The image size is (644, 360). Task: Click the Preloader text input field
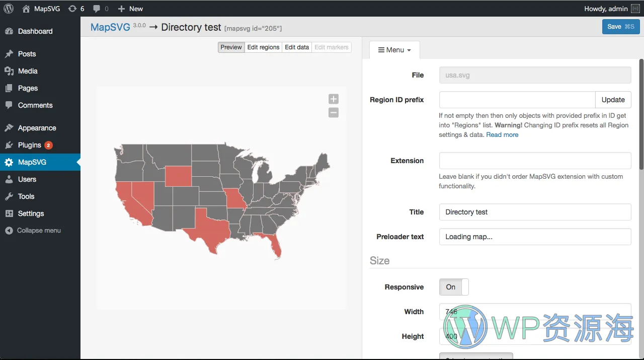point(535,237)
